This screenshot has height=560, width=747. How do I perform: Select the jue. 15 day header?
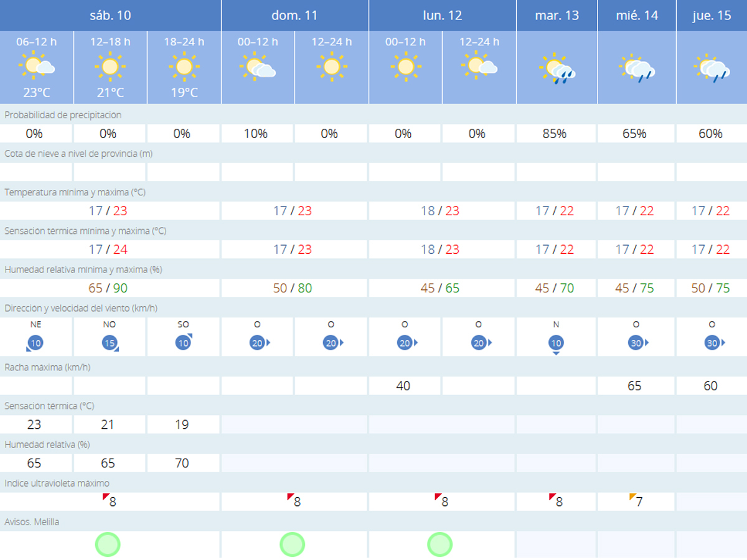[712, 15]
